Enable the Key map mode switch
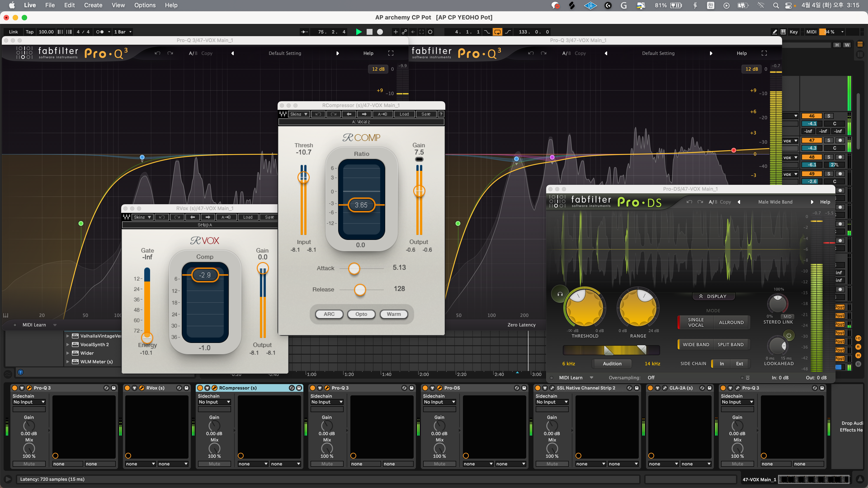The image size is (868, 488). 794,32
